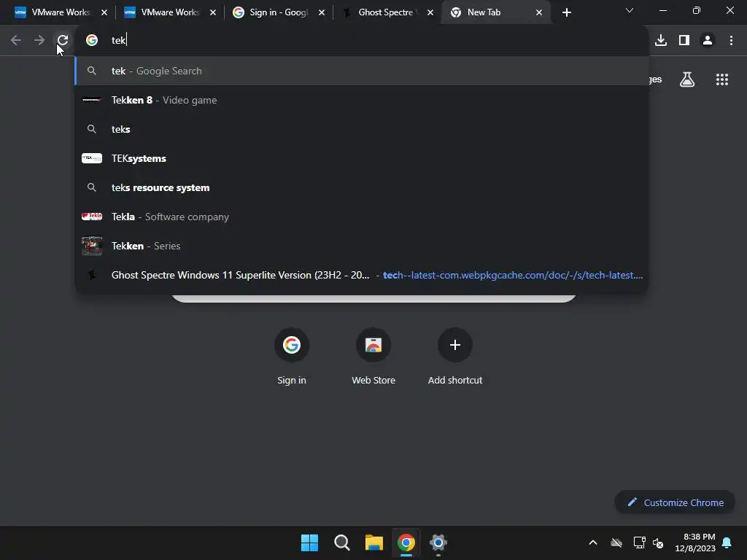This screenshot has height=560, width=747.
Task: Click the Google logo in the address bar
Action: (x=92, y=41)
